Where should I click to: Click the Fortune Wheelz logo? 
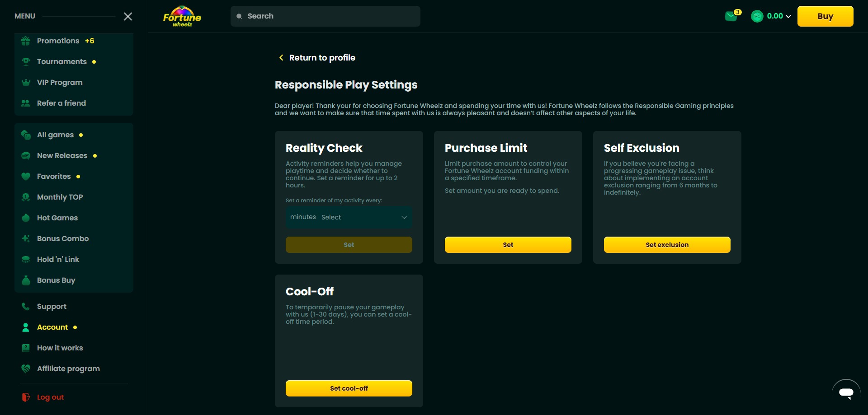182,16
